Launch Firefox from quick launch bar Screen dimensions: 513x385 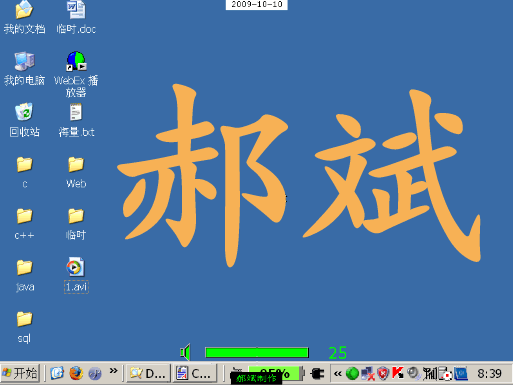coord(76,373)
